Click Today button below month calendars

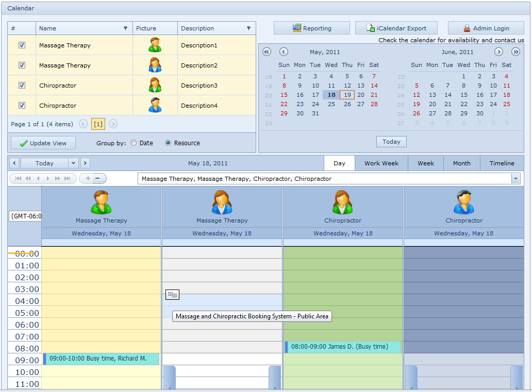click(x=391, y=142)
